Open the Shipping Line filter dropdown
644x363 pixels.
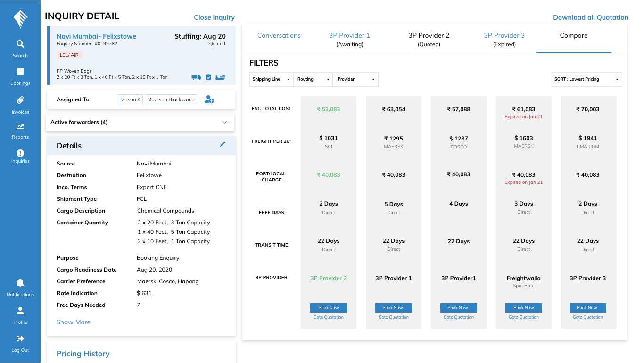pos(271,79)
